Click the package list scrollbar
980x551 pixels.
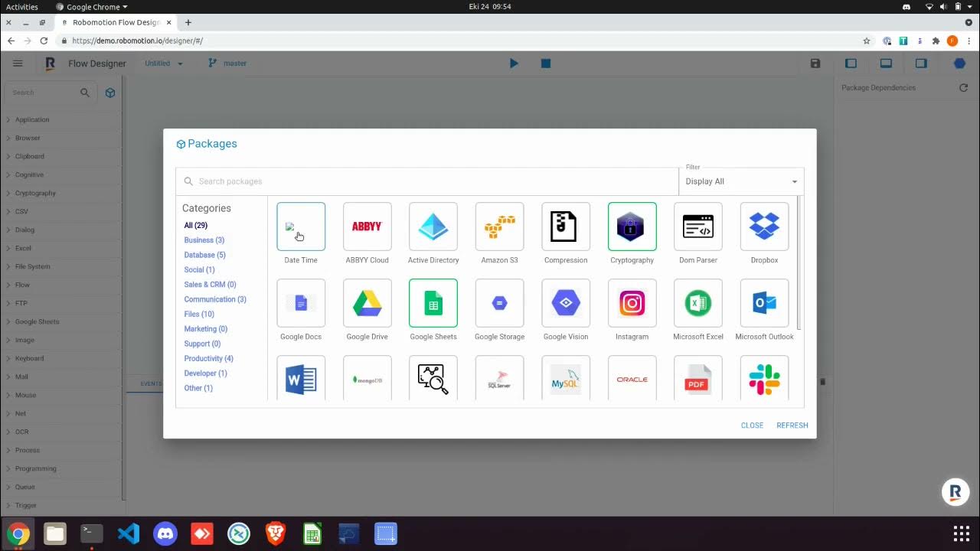tap(799, 262)
